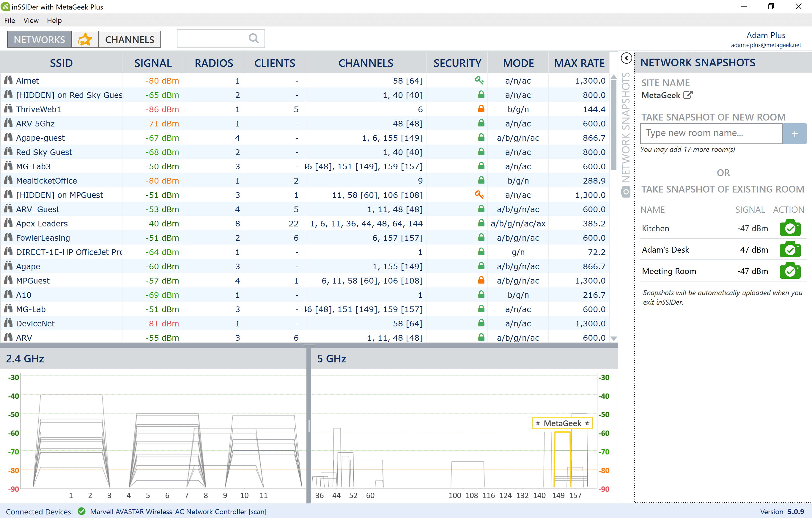812x518 pixels.
Task: Click binoculars icon next to MG-Lab3
Action: point(8,166)
